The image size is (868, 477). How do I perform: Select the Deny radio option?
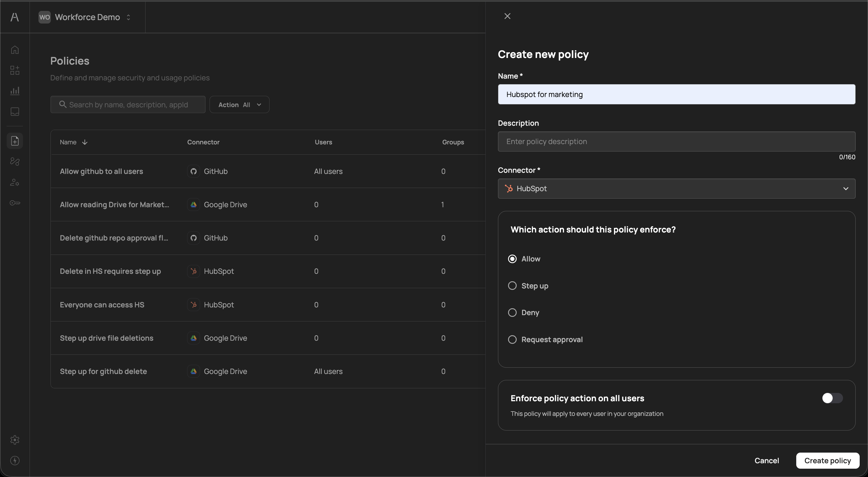tap(512, 313)
